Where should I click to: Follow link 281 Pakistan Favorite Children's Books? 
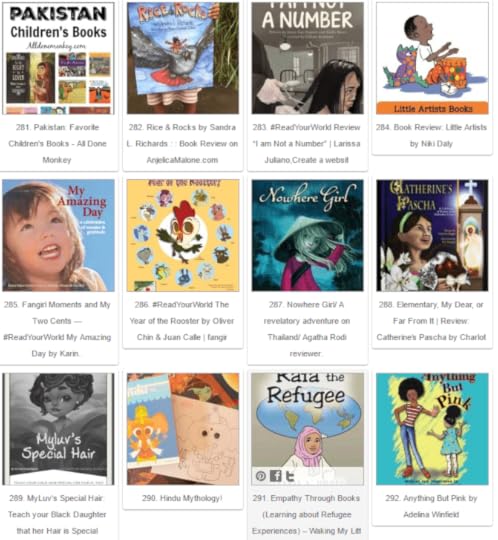57,144
